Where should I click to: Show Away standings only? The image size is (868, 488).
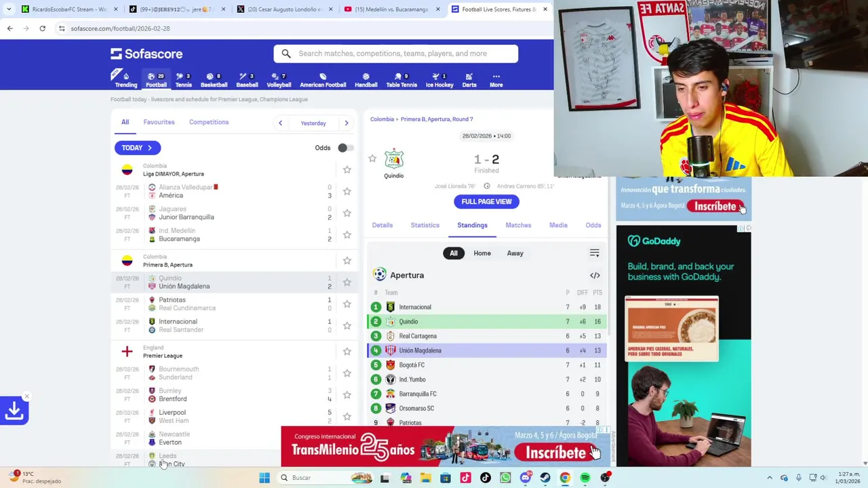click(515, 253)
